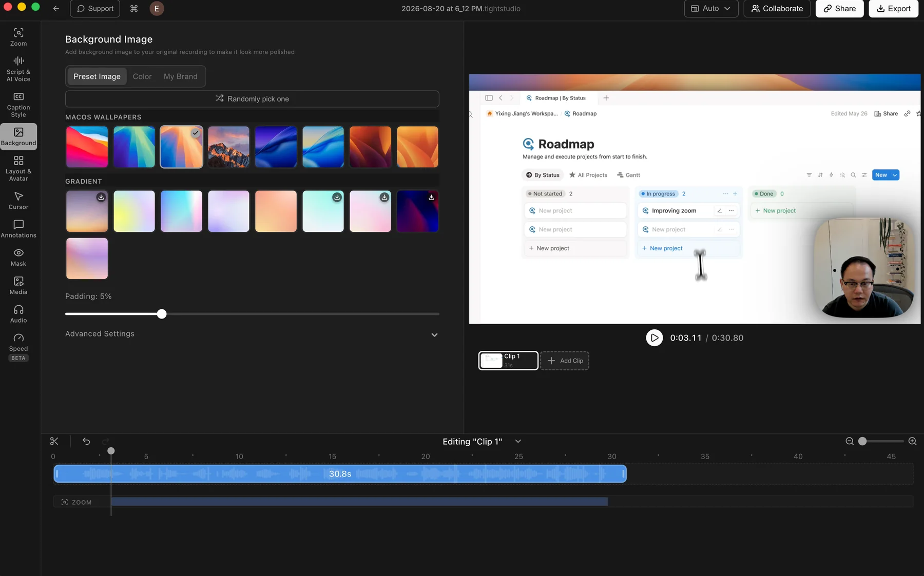Viewport: 924px width, 576px height.
Task: Undo the last edit
Action: coord(86,441)
